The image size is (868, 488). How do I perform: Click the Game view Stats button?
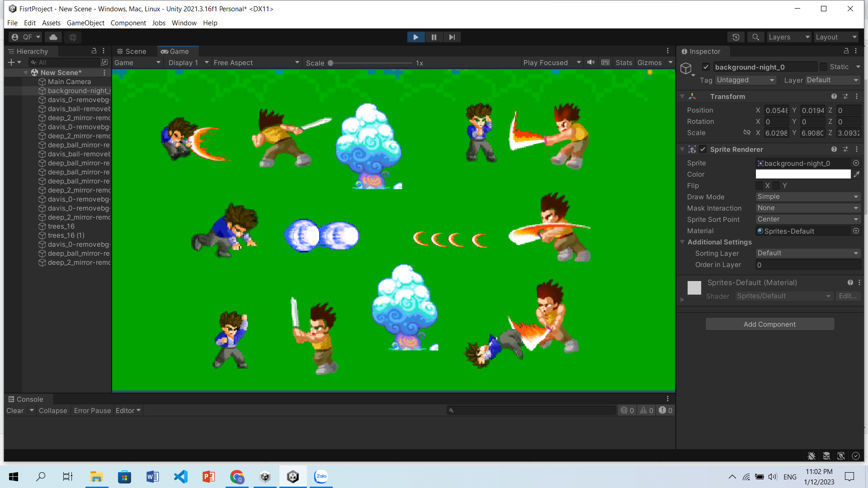pyautogui.click(x=623, y=62)
